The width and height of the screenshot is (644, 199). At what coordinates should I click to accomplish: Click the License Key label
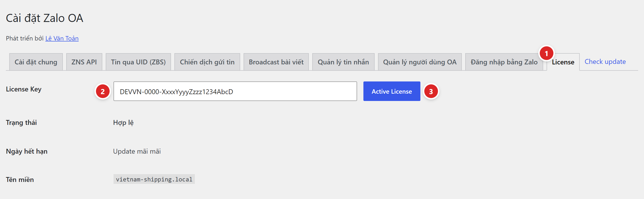point(24,89)
